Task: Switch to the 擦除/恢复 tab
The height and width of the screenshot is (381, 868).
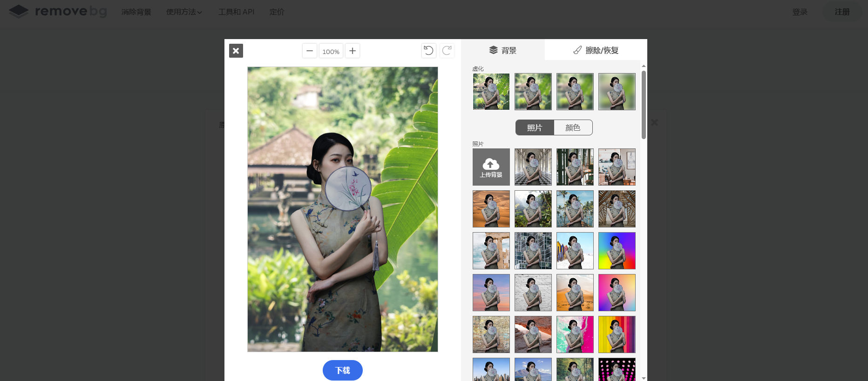Action: pos(596,50)
